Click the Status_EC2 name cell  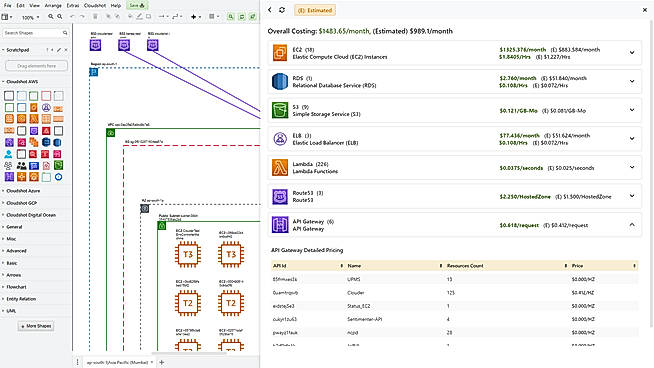point(359,306)
